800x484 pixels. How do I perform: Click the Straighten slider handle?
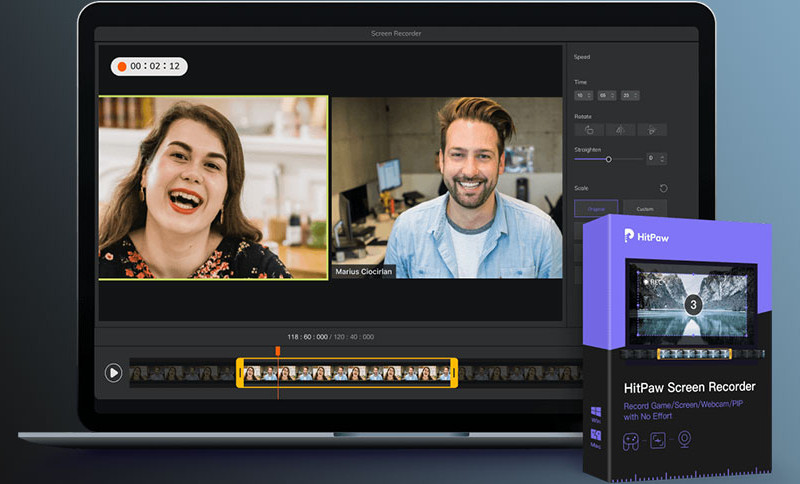[x=608, y=159]
